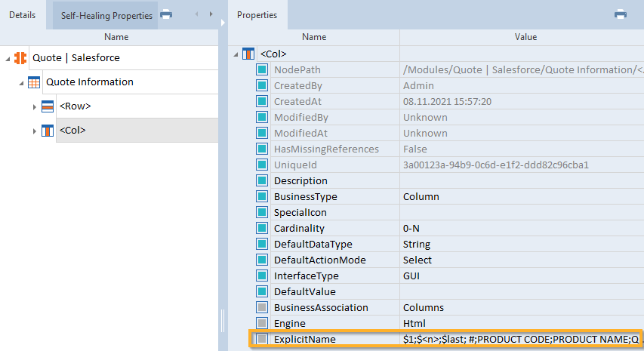Image resolution: width=644 pixels, height=351 pixels.
Task: Expand the <Row> tree node
Action: 35,106
